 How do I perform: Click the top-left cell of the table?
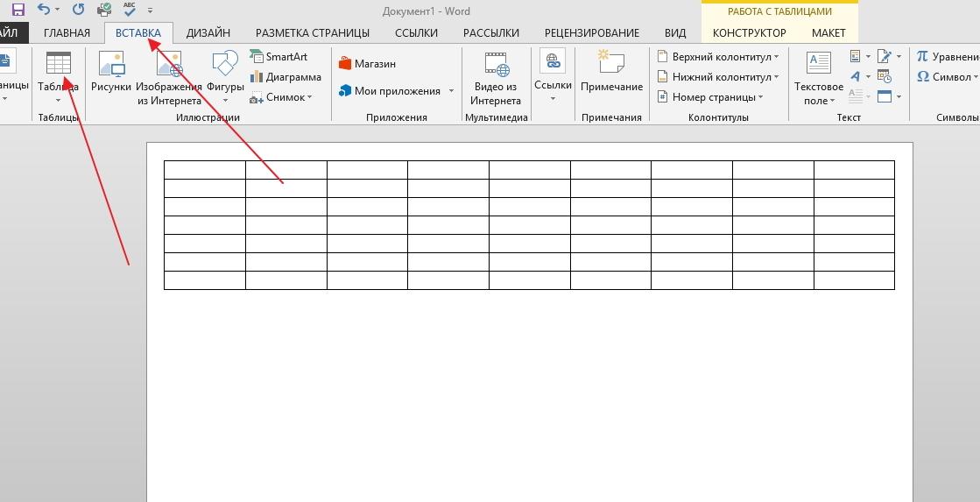[204, 169]
